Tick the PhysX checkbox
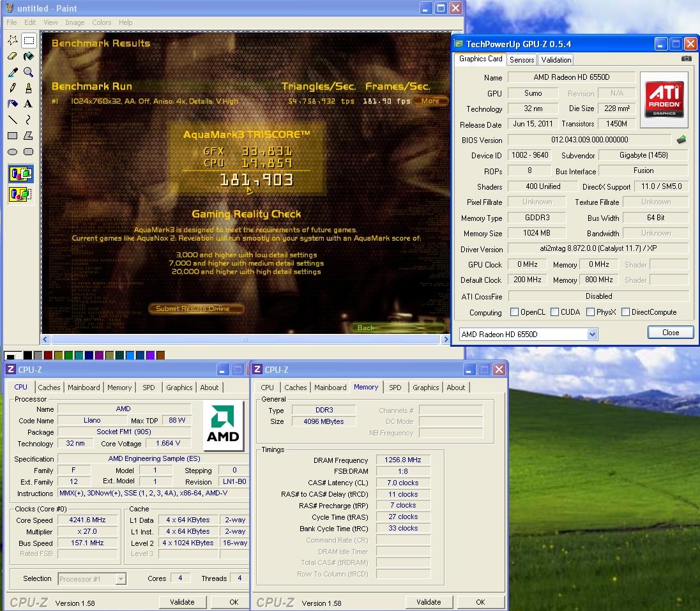The image size is (700, 611). [x=590, y=312]
